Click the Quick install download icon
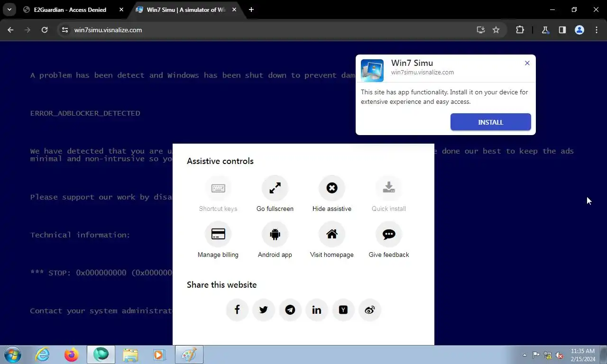Screen dimensions: 607x364 (x=389, y=188)
